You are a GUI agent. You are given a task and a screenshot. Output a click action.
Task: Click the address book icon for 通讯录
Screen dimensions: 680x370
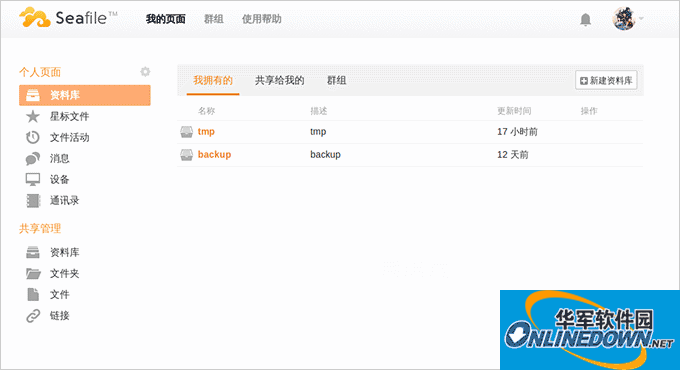(x=33, y=200)
